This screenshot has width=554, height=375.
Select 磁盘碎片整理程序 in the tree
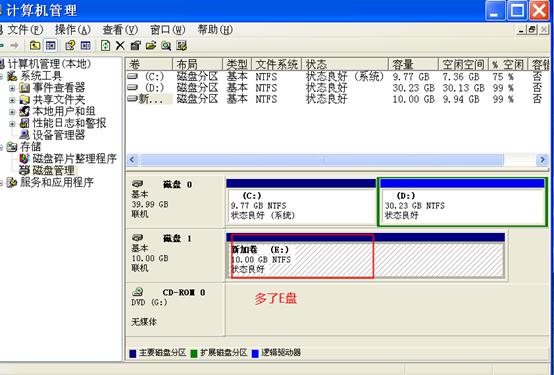coord(74,158)
